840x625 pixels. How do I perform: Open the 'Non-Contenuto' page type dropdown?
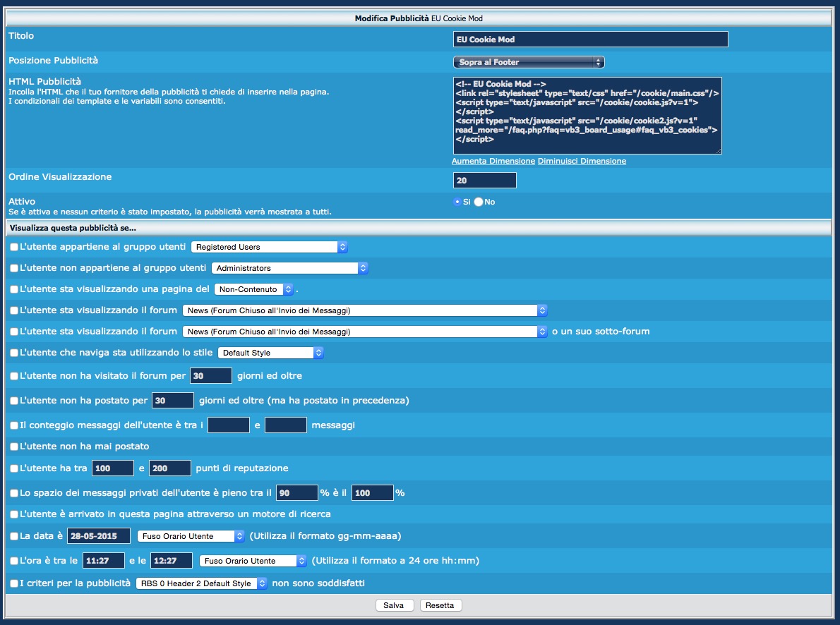[253, 289]
